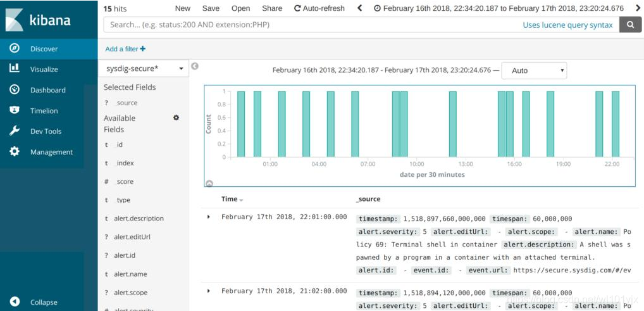This screenshot has width=644, height=311.
Task: Click the Collapse sidebar arrow icon
Action: 15,301
